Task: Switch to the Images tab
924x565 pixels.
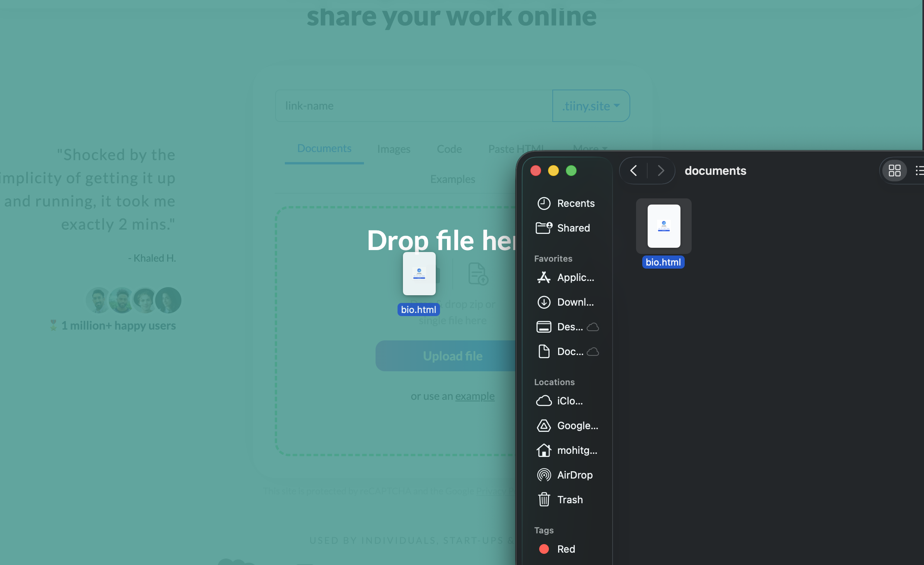Action: click(393, 149)
